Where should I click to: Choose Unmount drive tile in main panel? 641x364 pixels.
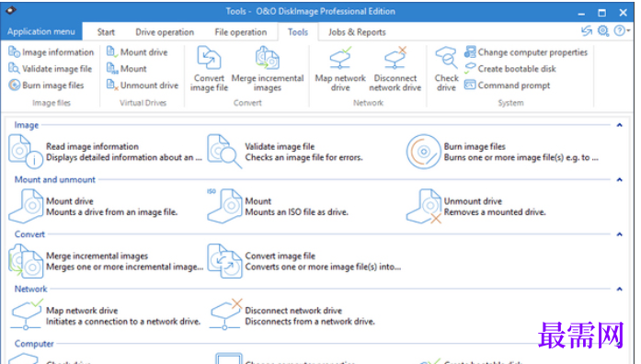pyautogui.click(x=475, y=206)
